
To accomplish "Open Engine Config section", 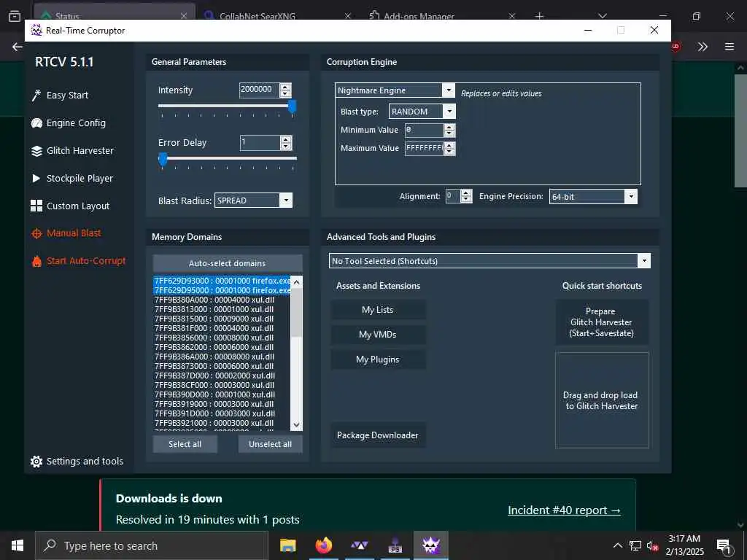I will pyautogui.click(x=76, y=122).
